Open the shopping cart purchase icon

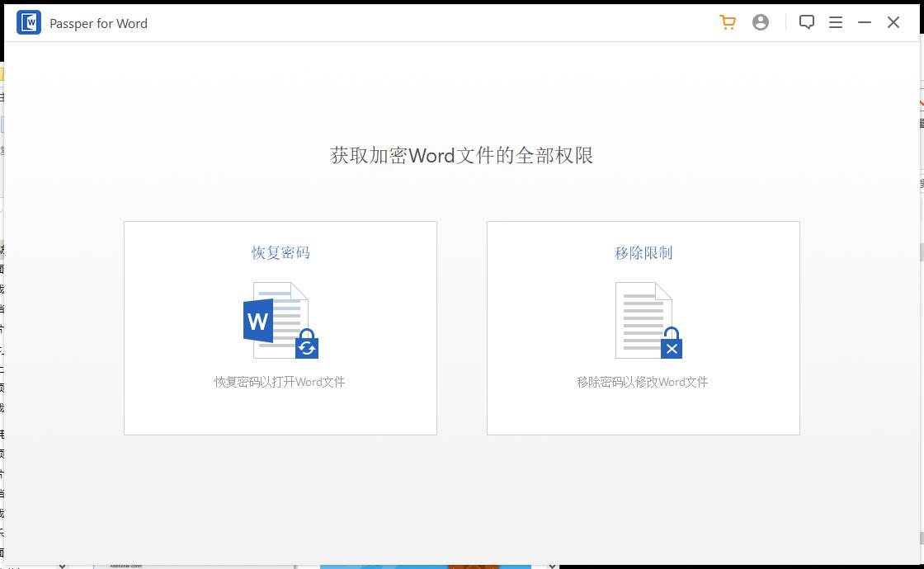tap(728, 22)
